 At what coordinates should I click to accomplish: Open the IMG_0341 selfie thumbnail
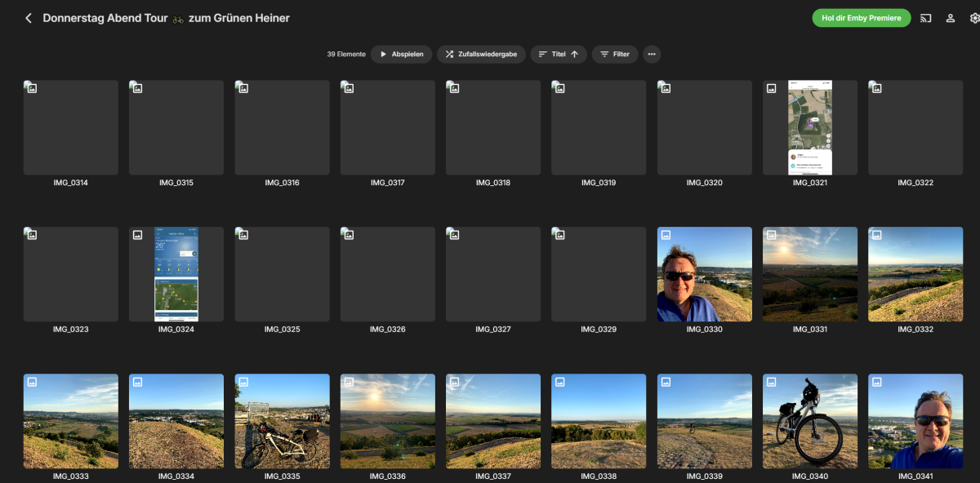(x=915, y=421)
